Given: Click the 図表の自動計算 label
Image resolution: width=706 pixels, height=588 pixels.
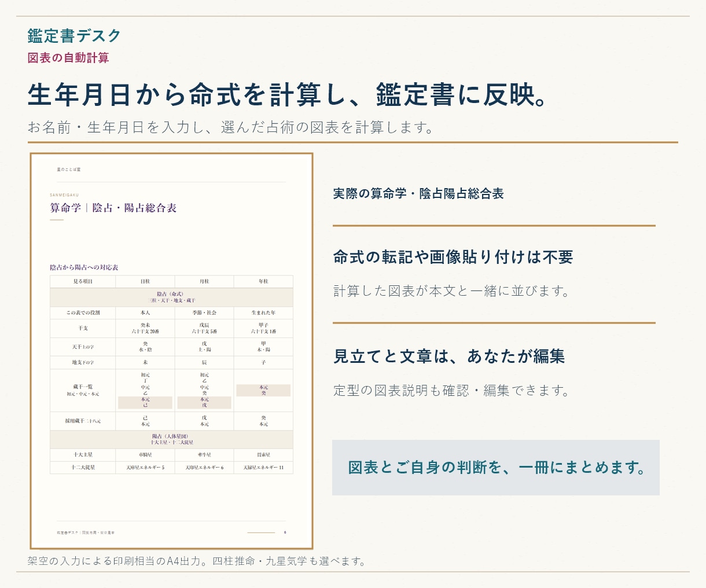Looking at the screenshot, I should 68,58.
